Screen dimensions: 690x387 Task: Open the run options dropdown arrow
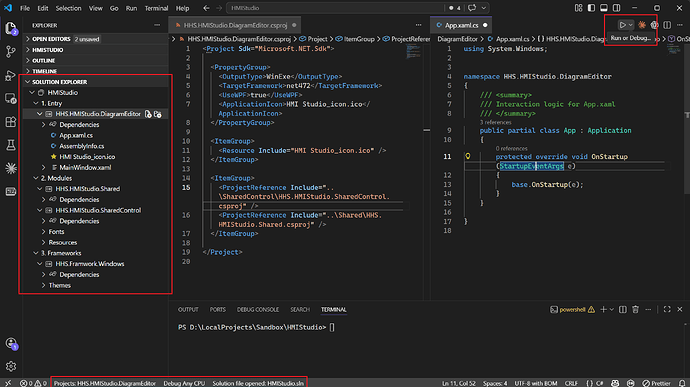pos(631,25)
